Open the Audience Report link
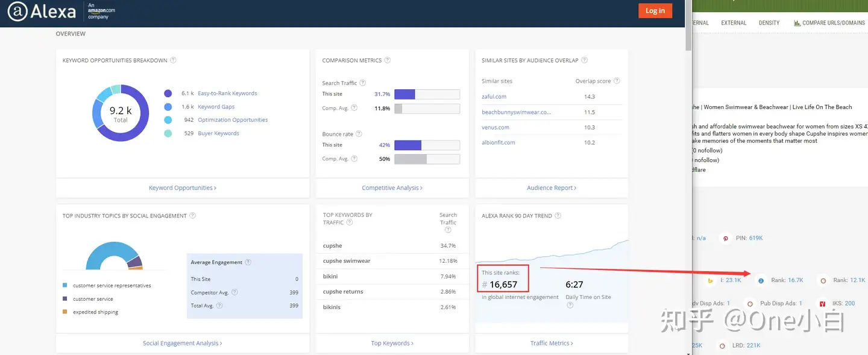The image size is (868, 355). pyautogui.click(x=552, y=188)
